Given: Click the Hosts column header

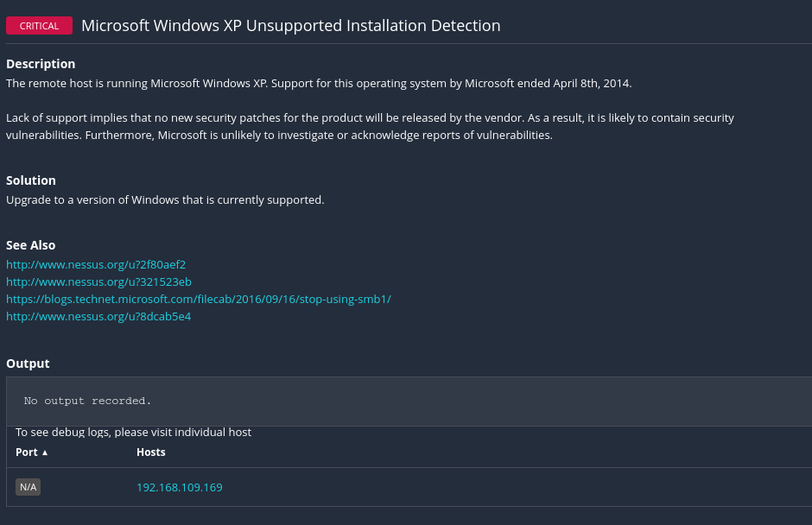Looking at the screenshot, I should pyautogui.click(x=150, y=452).
